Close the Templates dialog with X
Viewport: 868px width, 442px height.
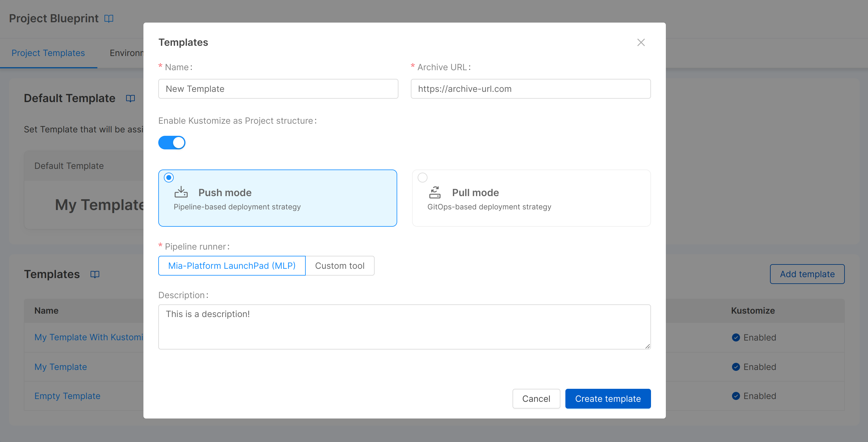pyautogui.click(x=641, y=42)
